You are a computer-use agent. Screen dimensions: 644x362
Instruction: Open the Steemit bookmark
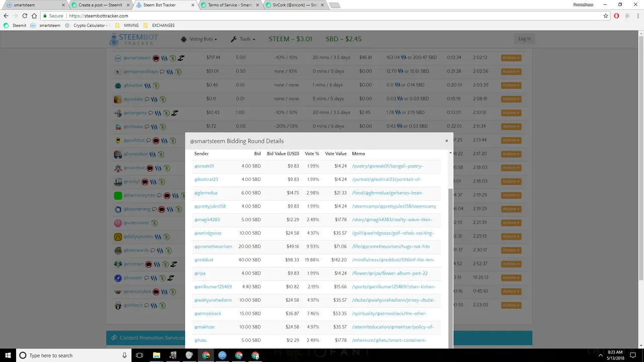click(16, 25)
